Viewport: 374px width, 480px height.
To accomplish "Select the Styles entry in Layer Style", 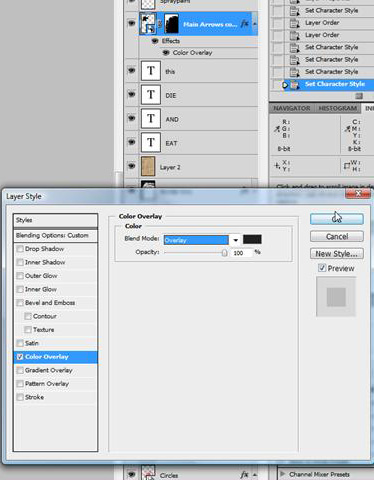I will (x=55, y=220).
